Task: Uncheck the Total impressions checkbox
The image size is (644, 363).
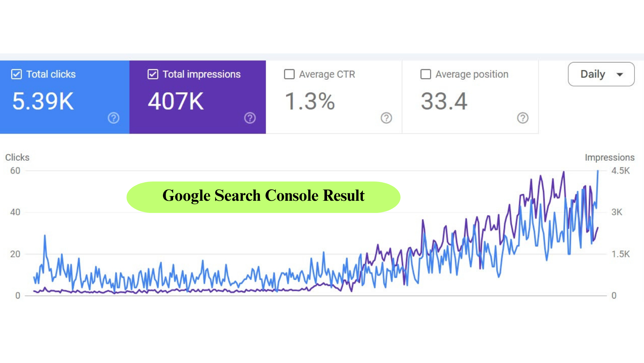Action: tap(153, 74)
